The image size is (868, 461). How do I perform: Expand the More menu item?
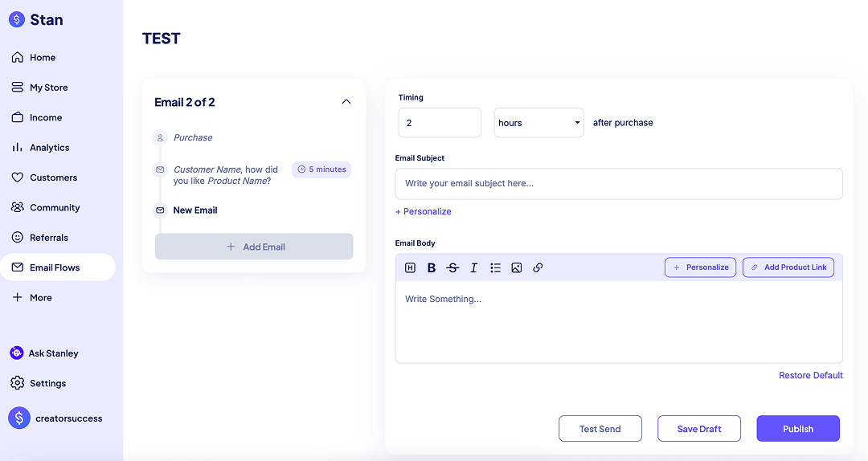coord(32,298)
